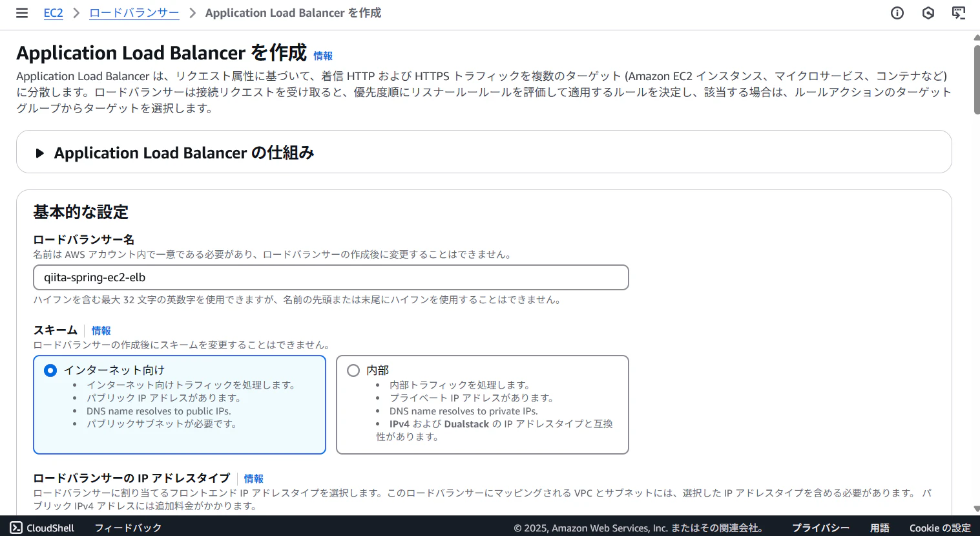Navigate to ロードバランサー breadcrumb
Viewport: 980px width, 536px height.
pyautogui.click(x=134, y=13)
